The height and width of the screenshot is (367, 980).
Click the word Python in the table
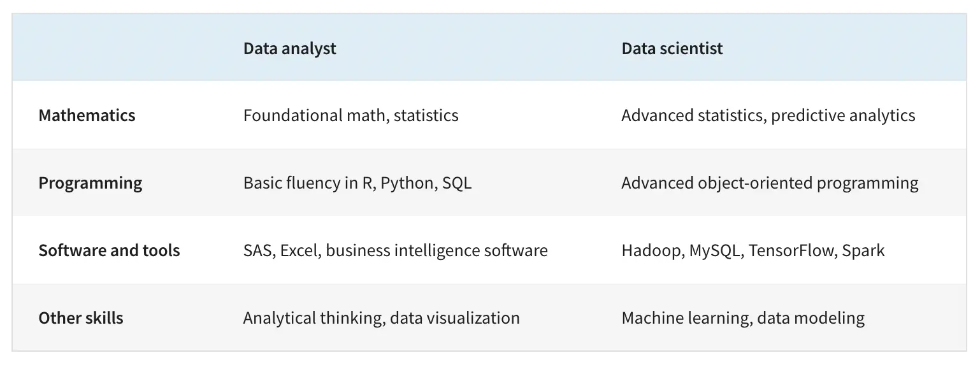click(x=407, y=183)
